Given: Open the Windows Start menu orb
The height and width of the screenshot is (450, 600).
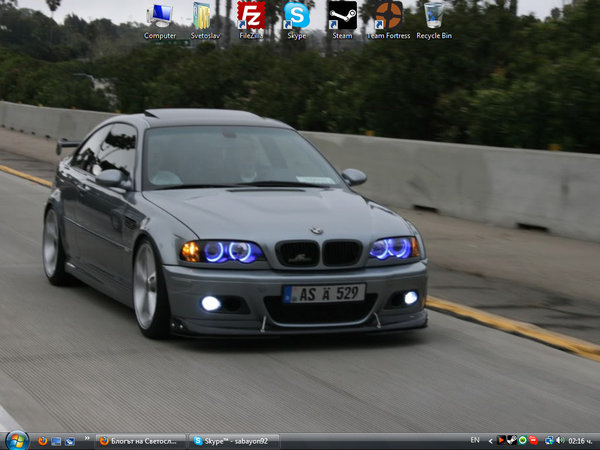Looking at the screenshot, I should click(17, 440).
